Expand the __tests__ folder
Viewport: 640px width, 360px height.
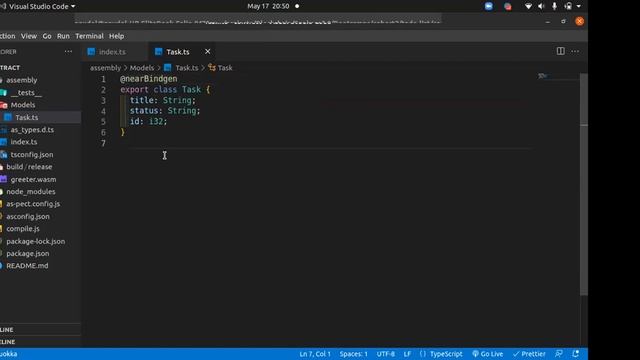click(26, 93)
